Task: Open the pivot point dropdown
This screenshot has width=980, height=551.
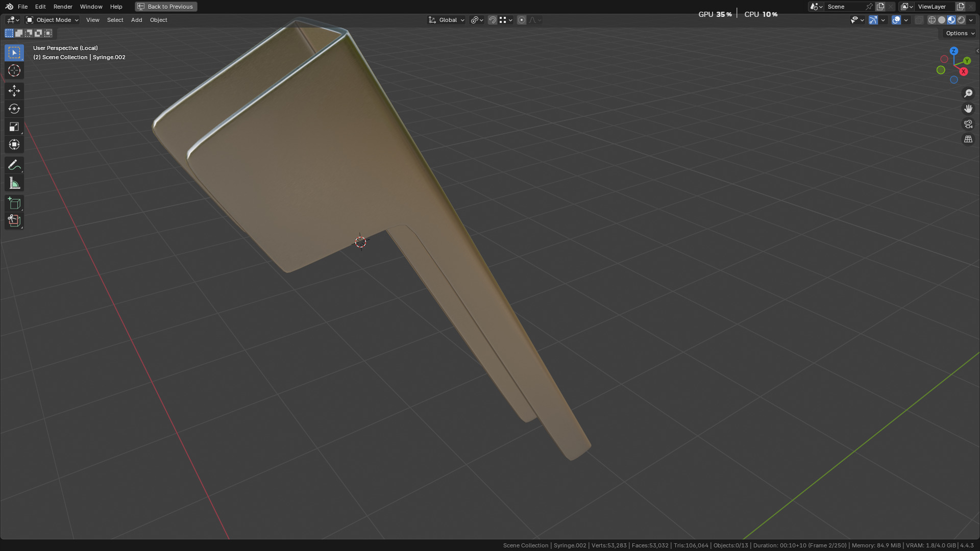Action: tap(477, 20)
